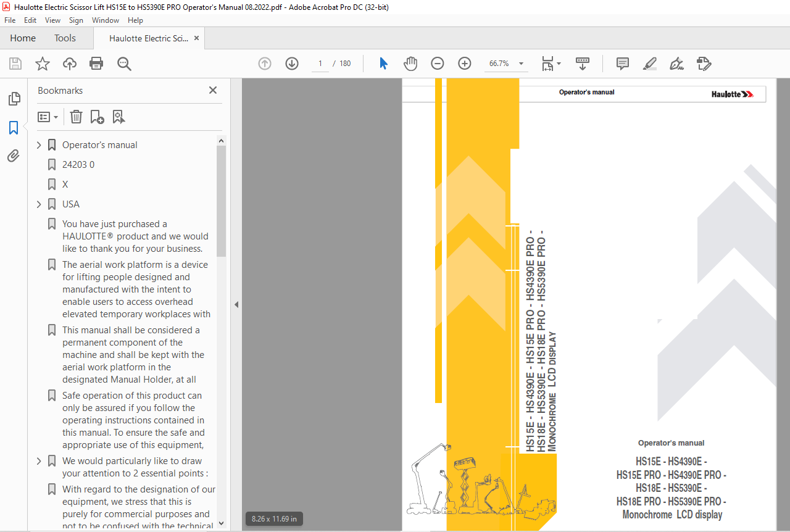The image size is (790, 532).
Task: Click the read mode keyboard icon
Action: coord(583,64)
